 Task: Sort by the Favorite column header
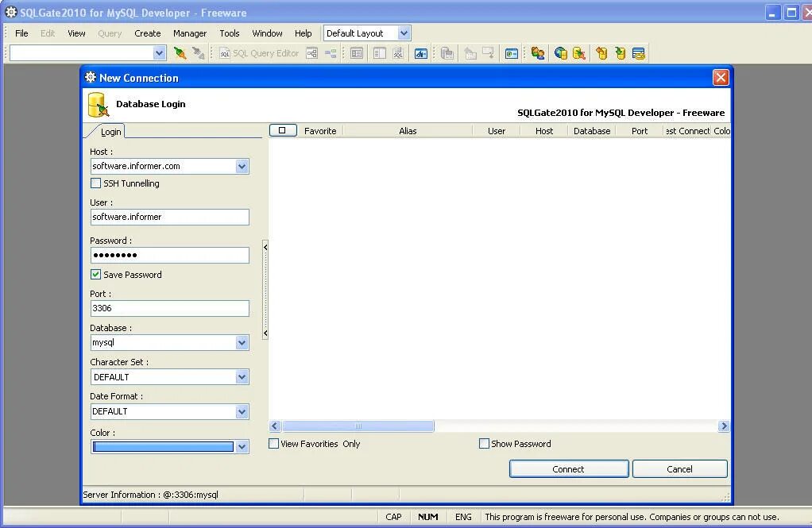tap(320, 131)
